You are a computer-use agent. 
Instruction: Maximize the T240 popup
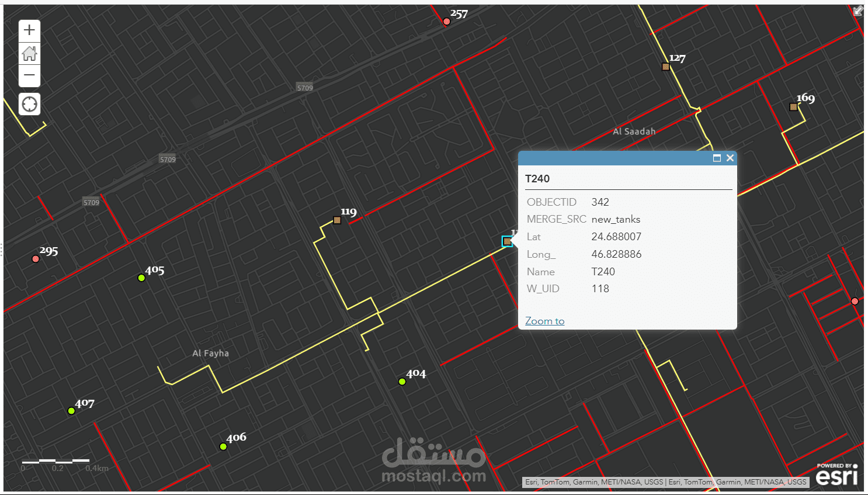coord(717,158)
